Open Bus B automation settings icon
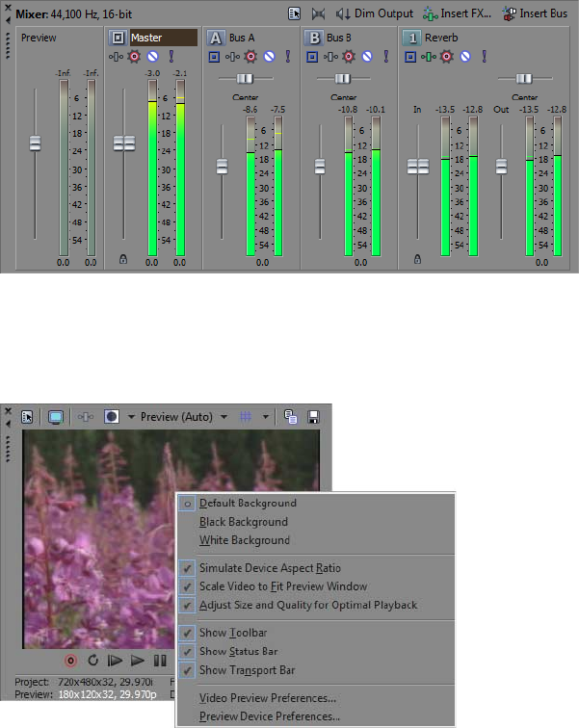579x728 pixels. pyautogui.click(x=349, y=57)
